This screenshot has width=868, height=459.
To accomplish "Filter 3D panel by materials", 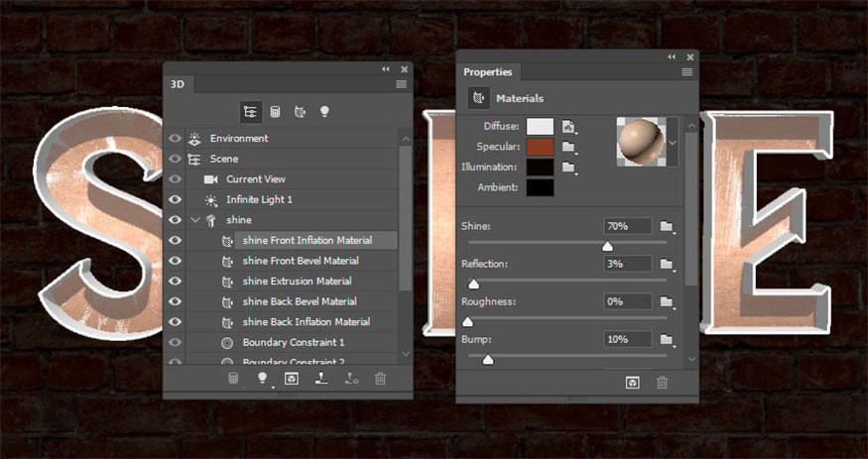I will click(299, 112).
